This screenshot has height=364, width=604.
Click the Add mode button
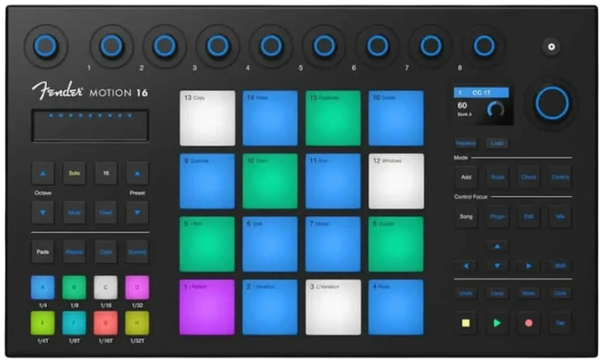click(466, 177)
